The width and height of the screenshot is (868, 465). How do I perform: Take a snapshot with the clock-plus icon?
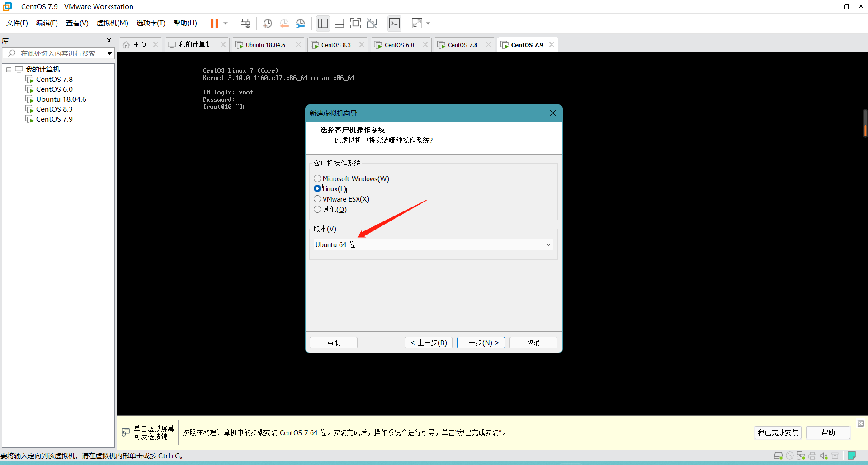coord(268,23)
